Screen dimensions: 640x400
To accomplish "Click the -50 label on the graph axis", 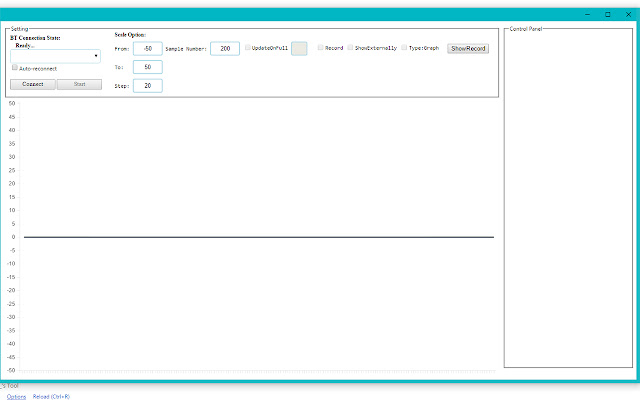I will [x=11, y=370].
